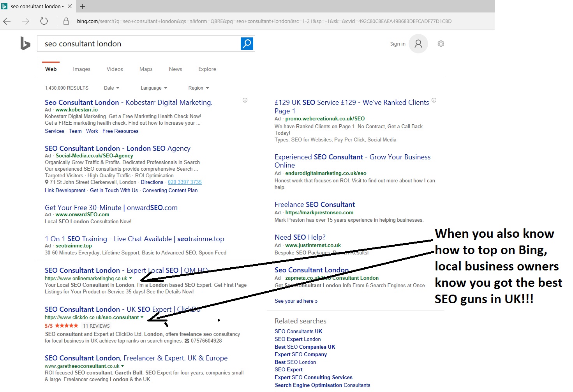Reload the page with the refresh icon
The height and width of the screenshot is (392, 573).
point(44,21)
